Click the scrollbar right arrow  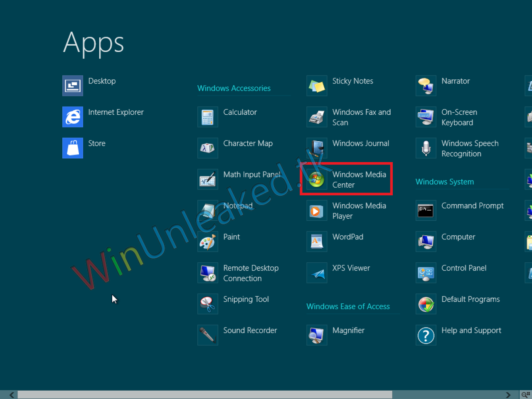pyautogui.click(x=508, y=395)
